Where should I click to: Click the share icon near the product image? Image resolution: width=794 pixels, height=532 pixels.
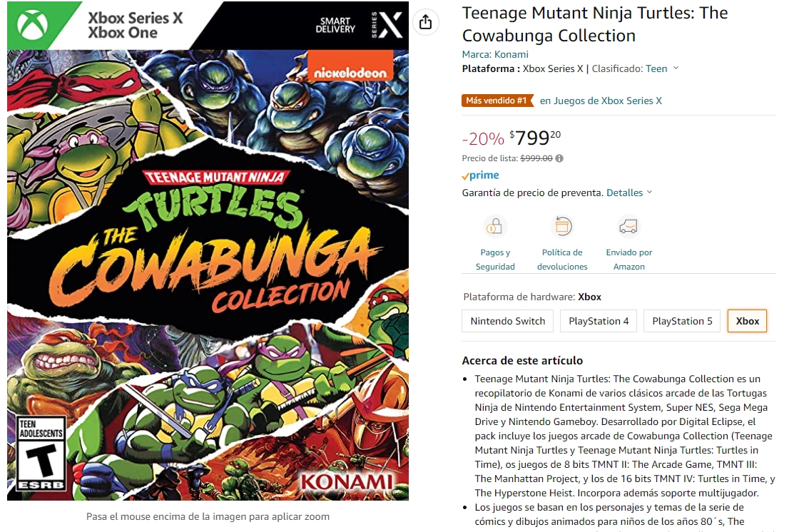click(426, 22)
